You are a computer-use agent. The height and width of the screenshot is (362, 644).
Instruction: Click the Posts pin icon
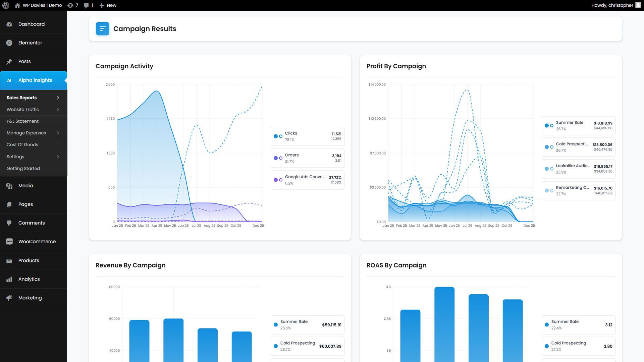(9, 61)
